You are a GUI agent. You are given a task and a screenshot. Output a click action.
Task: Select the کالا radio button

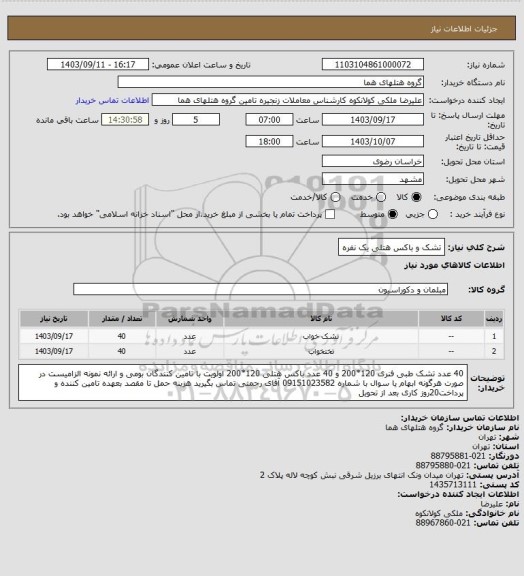pos(416,197)
